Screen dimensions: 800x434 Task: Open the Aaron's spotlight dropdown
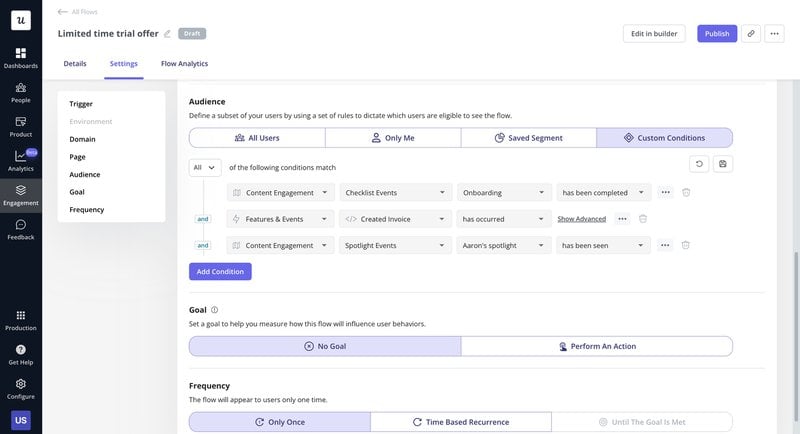click(x=504, y=245)
